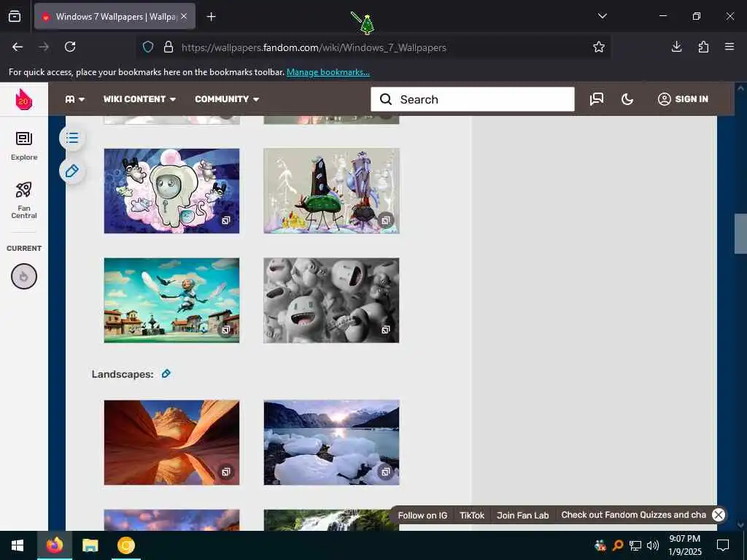The height and width of the screenshot is (560, 747).
Task: Bookmark this page with the star icon
Action: pos(599,47)
